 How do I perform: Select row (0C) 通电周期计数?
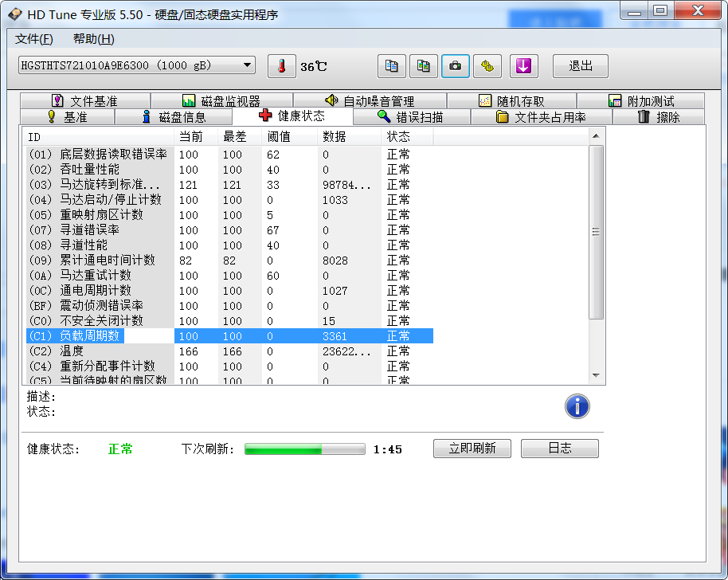coord(230,290)
